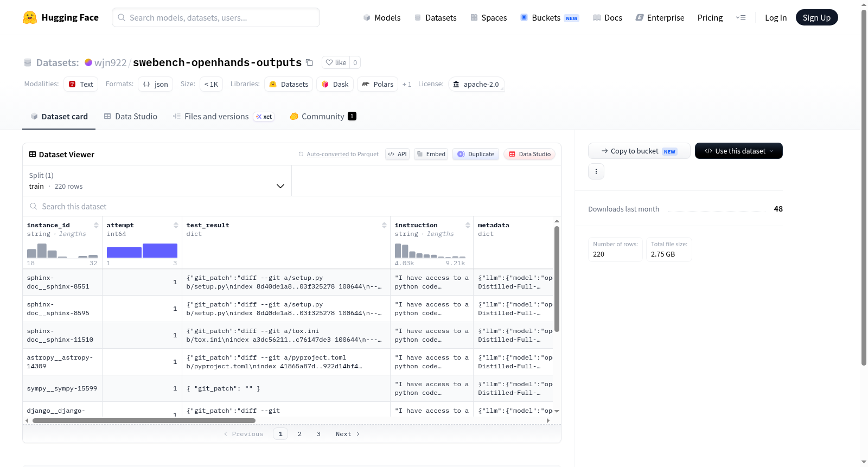Go to the Community tab
Image resolution: width=868 pixels, height=467 pixels.
click(323, 117)
